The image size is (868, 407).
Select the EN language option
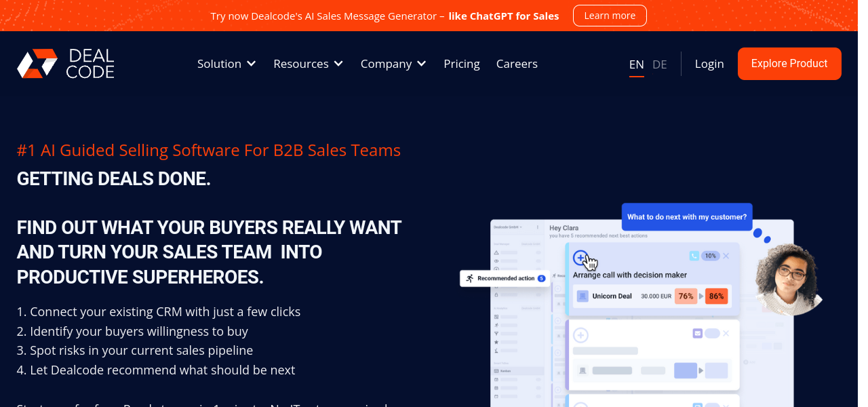(x=636, y=64)
